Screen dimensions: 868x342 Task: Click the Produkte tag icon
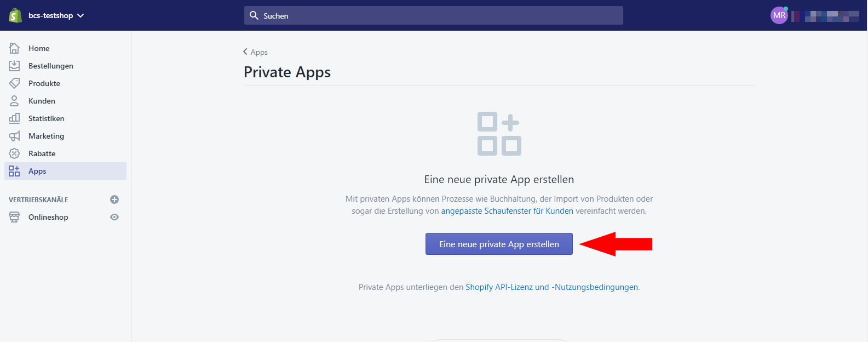coord(14,83)
